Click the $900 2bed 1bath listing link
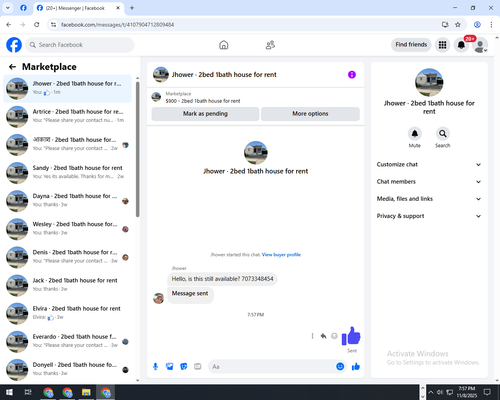The height and width of the screenshot is (400, 500). point(203,101)
